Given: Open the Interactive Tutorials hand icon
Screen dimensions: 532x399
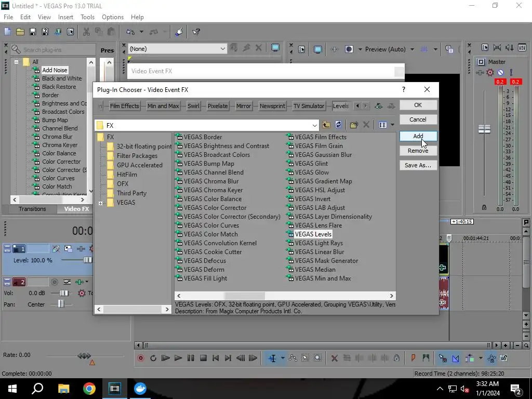Looking at the screenshot, I should click(x=179, y=32).
